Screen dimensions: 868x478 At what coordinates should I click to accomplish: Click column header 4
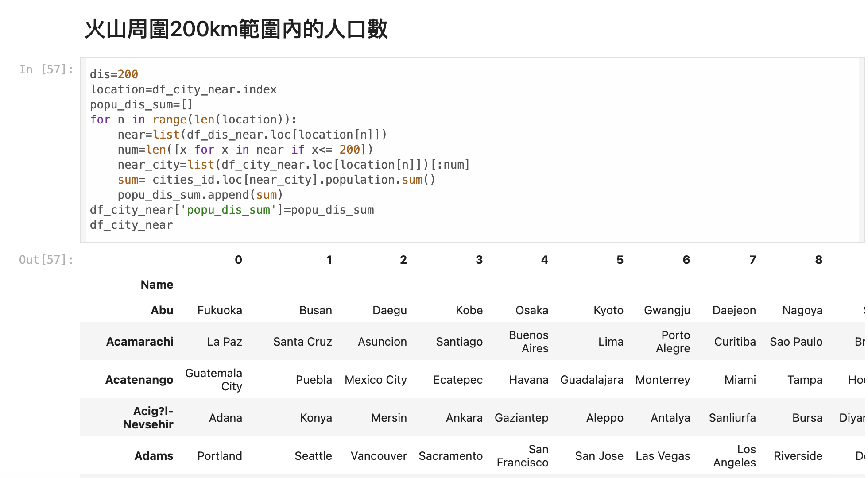(544, 260)
